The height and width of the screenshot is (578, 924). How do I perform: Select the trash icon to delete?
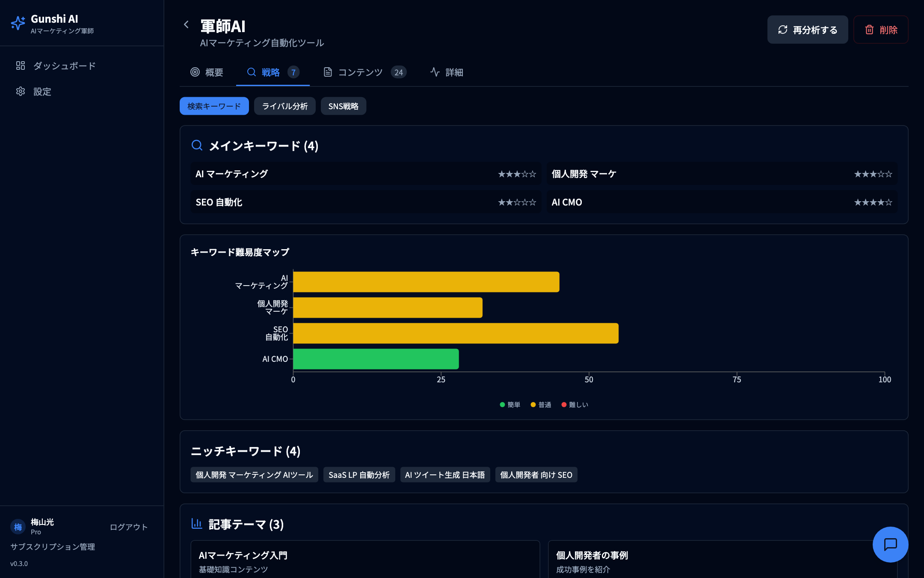tap(869, 30)
